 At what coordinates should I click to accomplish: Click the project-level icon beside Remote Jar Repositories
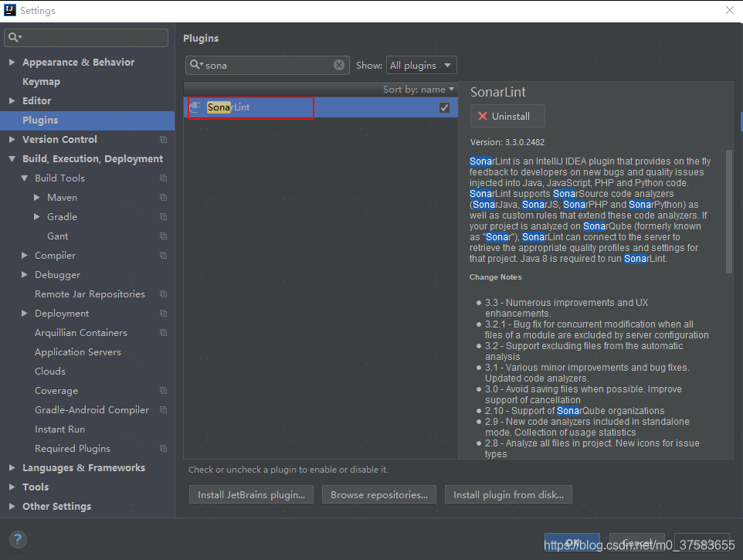click(x=163, y=294)
